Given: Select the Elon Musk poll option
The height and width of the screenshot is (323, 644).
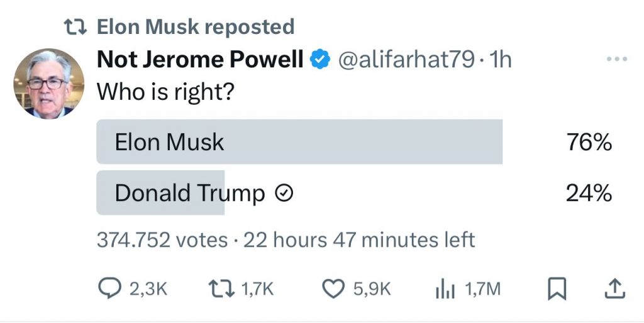Looking at the screenshot, I should pos(354,142).
